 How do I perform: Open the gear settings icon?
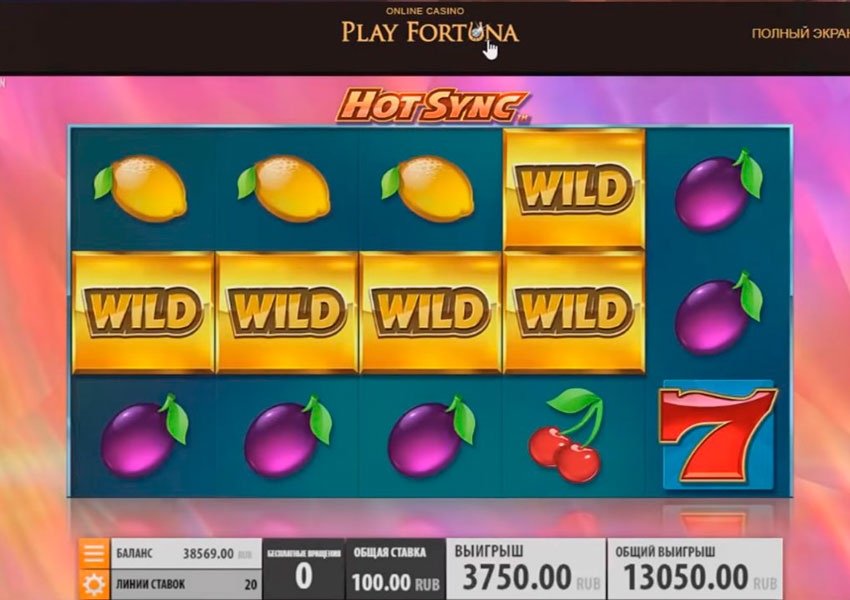pos(94,584)
